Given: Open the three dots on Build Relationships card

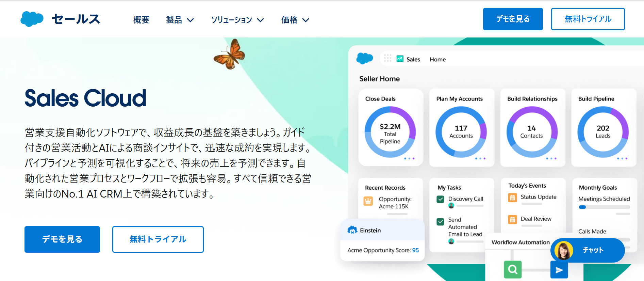Looking at the screenshot, I should [x=551, y=158].
